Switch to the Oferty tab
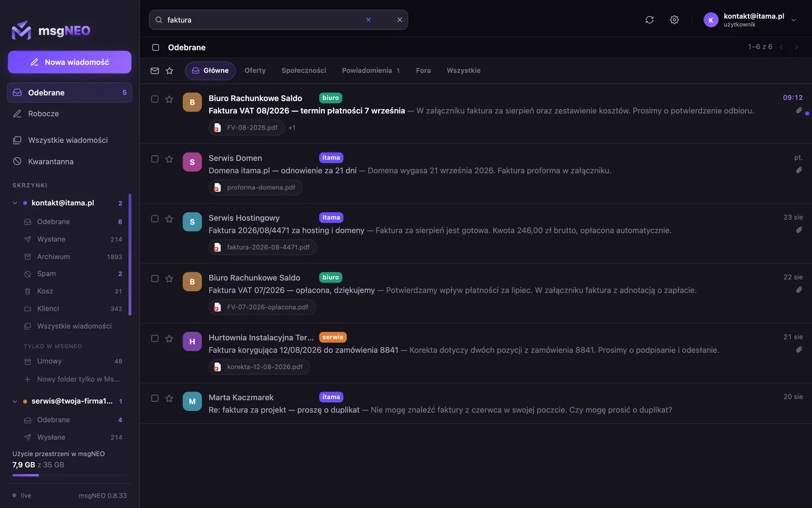This screenshot has height=508, width=812. point(255,71)
